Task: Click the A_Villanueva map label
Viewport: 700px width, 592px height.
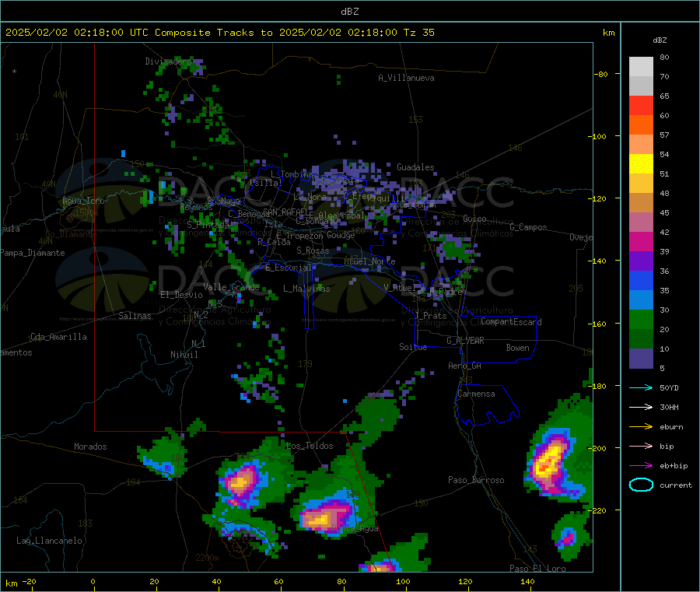Action: click(x=406, y=78)
